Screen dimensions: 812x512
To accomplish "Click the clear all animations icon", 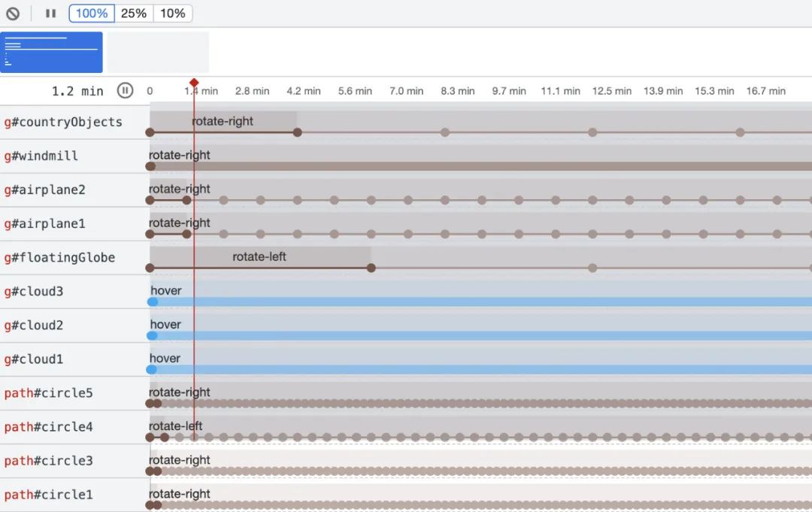I will click(x=13, y=14).
